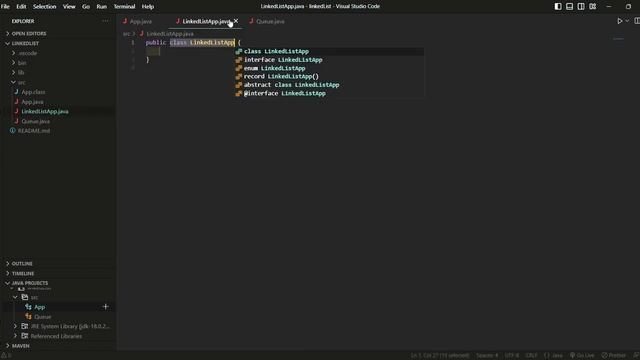The height and width of the screenshot is (360, 640).
Task: Expand JRE System Library node
Action: (15, 326)
